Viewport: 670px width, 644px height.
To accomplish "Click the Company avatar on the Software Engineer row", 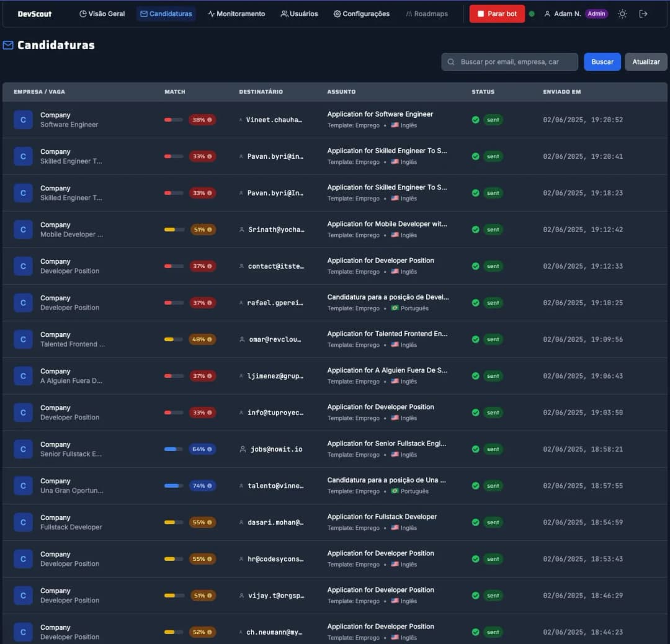I will coord(23,118).
